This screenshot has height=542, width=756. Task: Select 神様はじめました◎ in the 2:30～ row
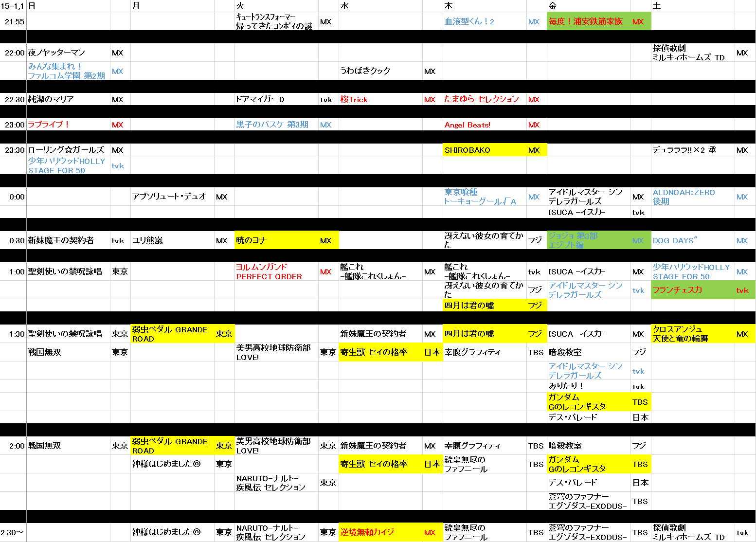pos(172,532)
